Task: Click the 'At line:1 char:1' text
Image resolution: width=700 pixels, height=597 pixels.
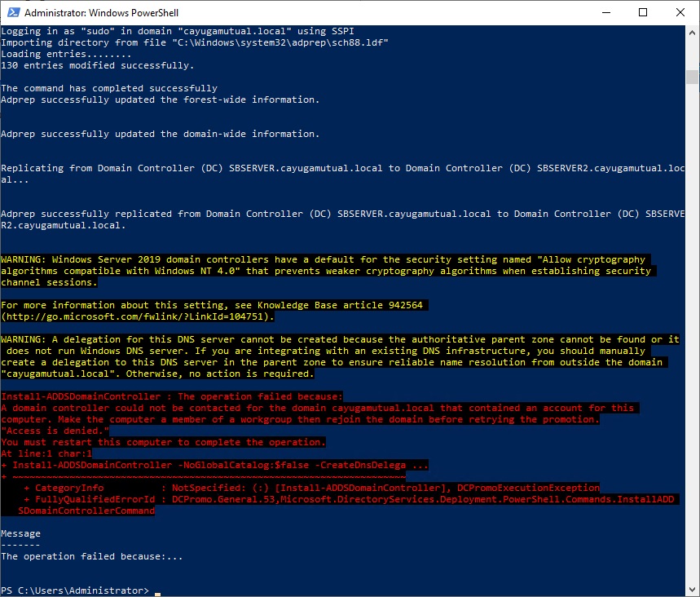Action: click(46, 453)
